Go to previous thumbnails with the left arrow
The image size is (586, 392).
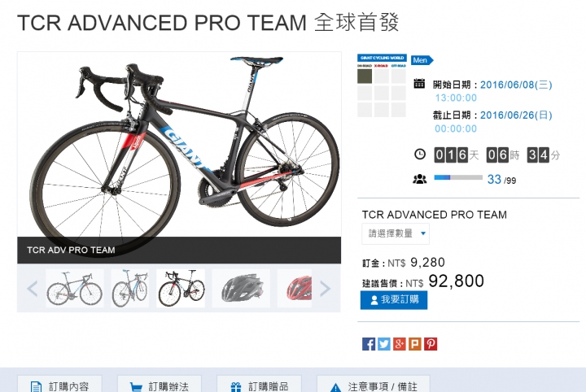tap(33, 288)
